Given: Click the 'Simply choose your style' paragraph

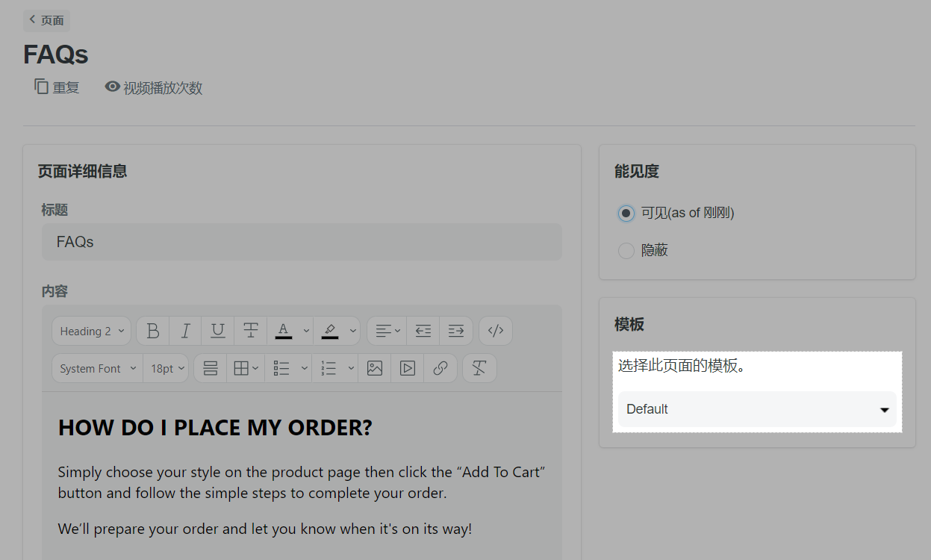Looking at the screenshot, I should pos(302,482).
